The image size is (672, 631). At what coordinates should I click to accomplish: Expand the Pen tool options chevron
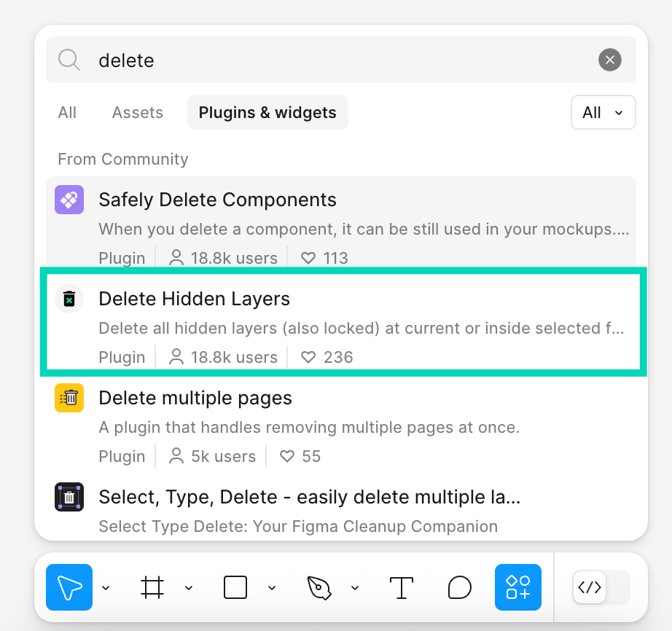(355, 588)
